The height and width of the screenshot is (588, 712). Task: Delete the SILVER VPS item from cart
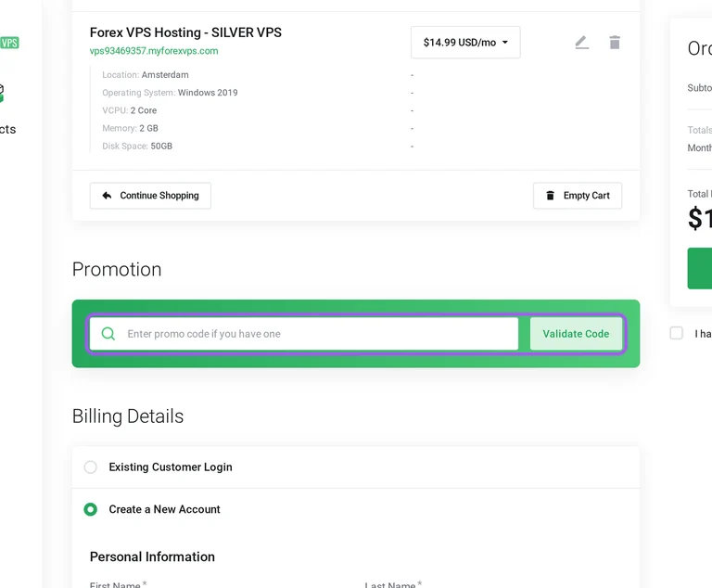(615, 43)
